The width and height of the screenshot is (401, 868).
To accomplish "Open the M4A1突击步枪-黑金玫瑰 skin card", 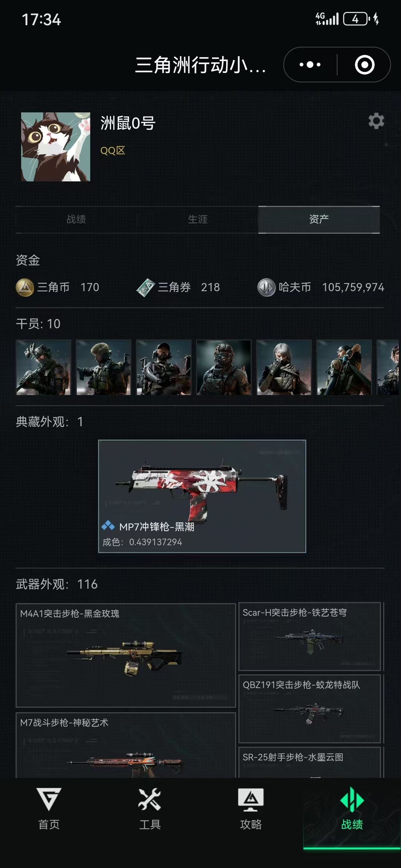I will click(126, 655).
